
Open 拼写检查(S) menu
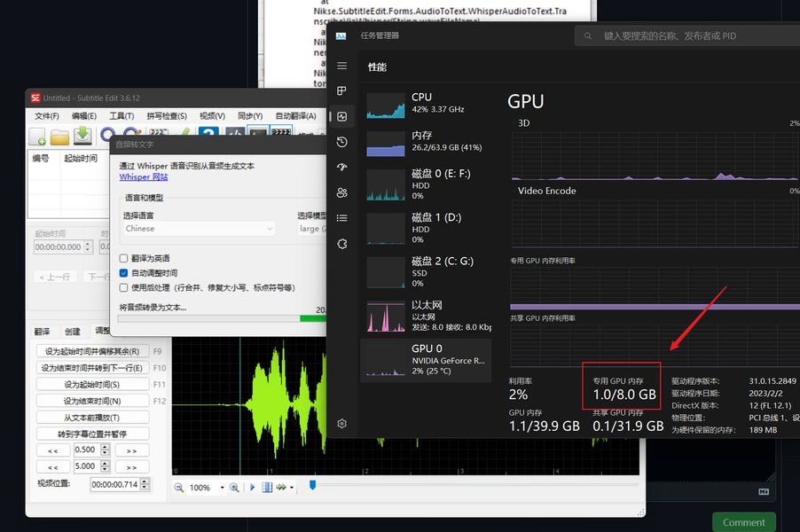coord(167,116)
